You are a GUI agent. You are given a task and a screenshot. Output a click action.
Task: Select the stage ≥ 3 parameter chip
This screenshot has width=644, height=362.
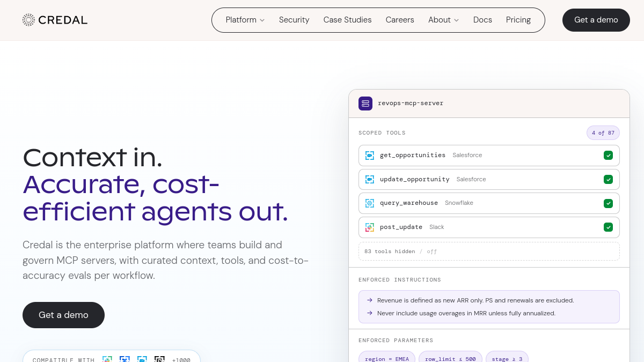(507, 359)
